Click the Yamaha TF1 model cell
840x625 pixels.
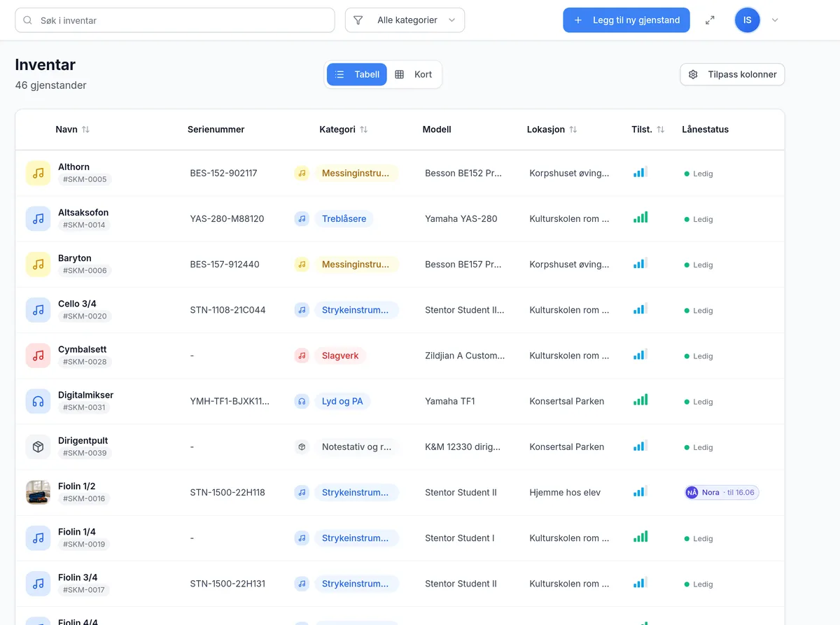tap(450, 401)
